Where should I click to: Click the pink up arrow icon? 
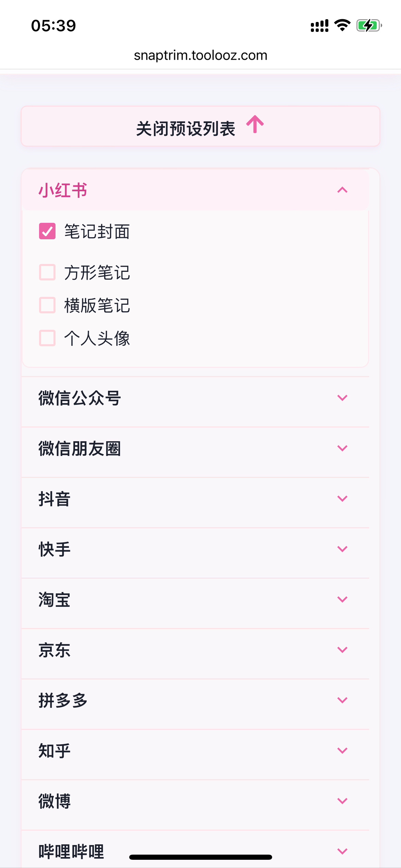tap(255, 124)
